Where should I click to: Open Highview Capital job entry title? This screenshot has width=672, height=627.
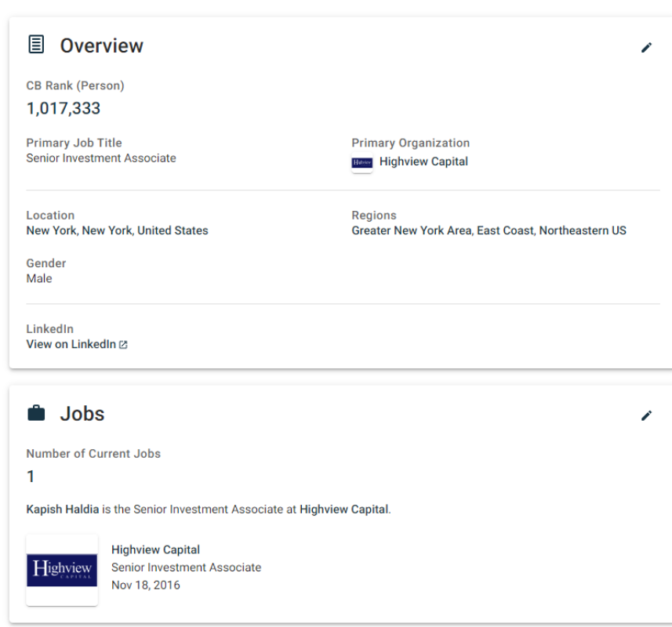click(155, 549)
